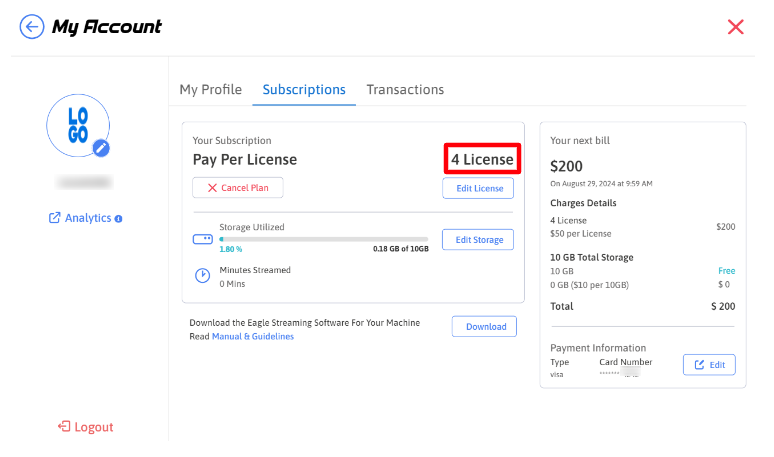Click the 4 License count label
Screen dimensions: 774x457
pos(482,159)
